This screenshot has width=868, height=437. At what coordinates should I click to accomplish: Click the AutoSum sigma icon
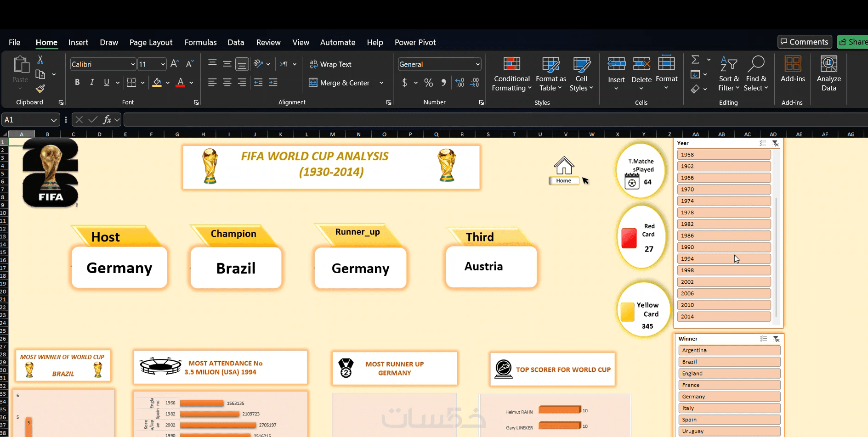point(695,60)
